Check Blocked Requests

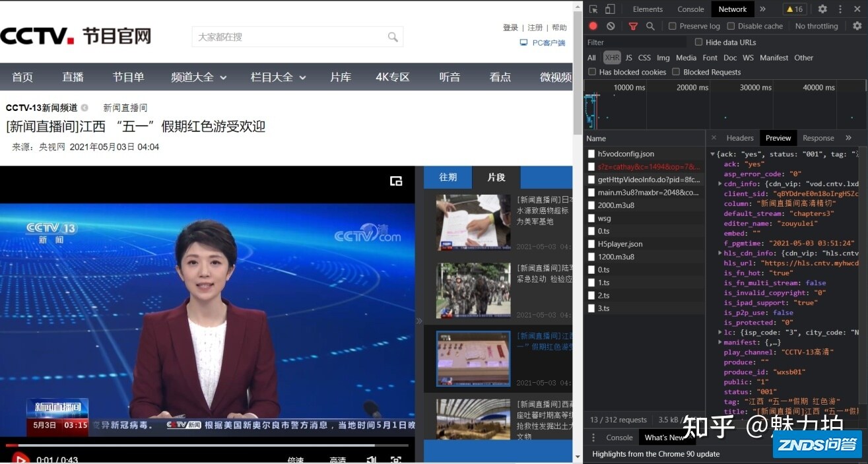(x=676, y=72)
